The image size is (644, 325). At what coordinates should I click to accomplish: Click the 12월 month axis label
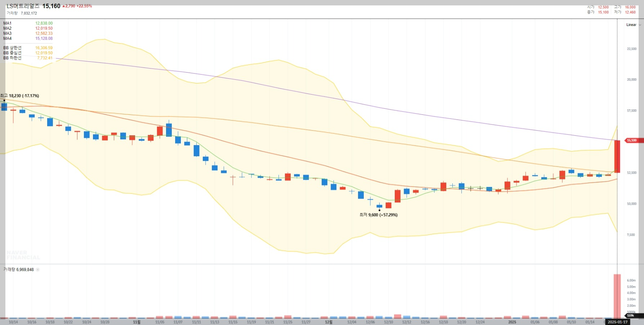(x=328, y=322)
